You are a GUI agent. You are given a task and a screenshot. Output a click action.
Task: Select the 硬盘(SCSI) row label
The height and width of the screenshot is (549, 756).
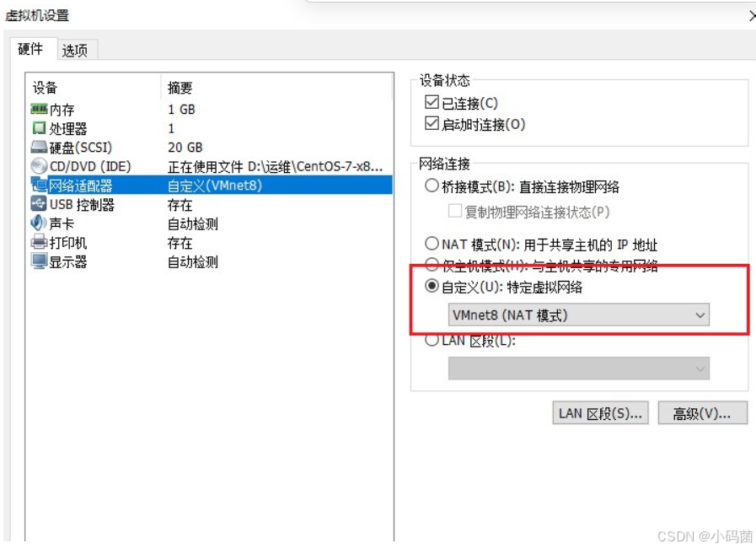(x=81, y=147)
